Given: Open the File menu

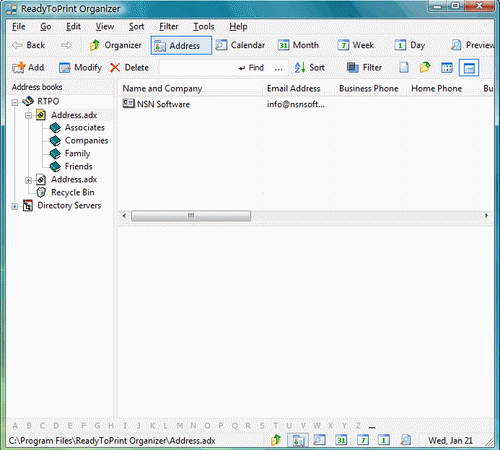Looking at the screenshot, I should 19,26.
